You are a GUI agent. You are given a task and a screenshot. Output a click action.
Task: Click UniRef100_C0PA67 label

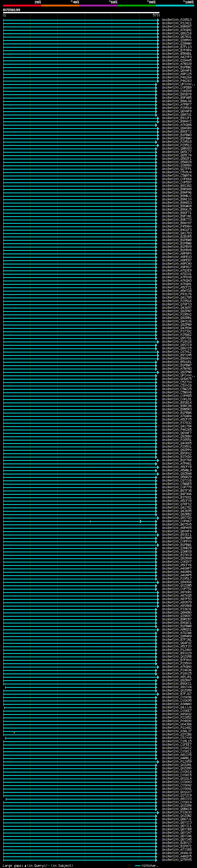[176, 521]
